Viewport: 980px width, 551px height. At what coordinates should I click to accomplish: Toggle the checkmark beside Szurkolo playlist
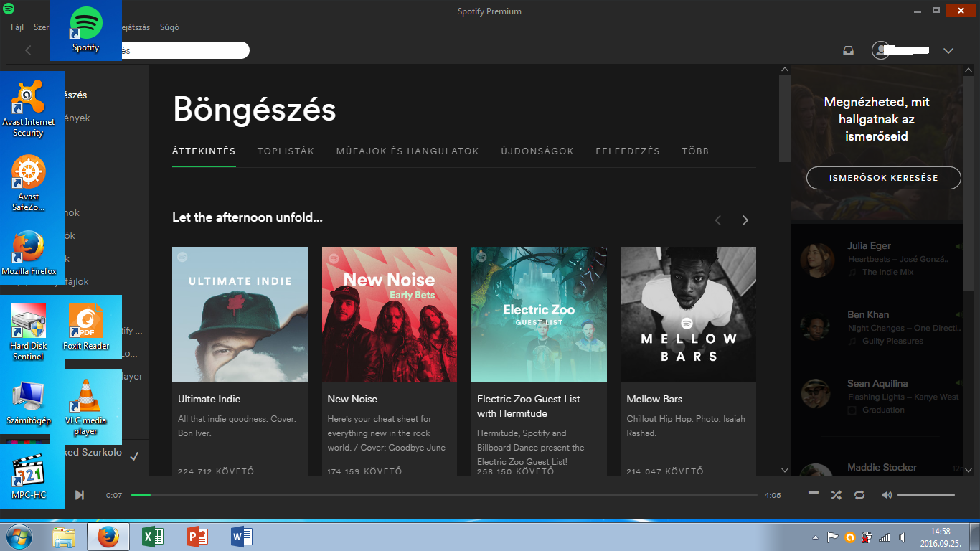(134, 456)
